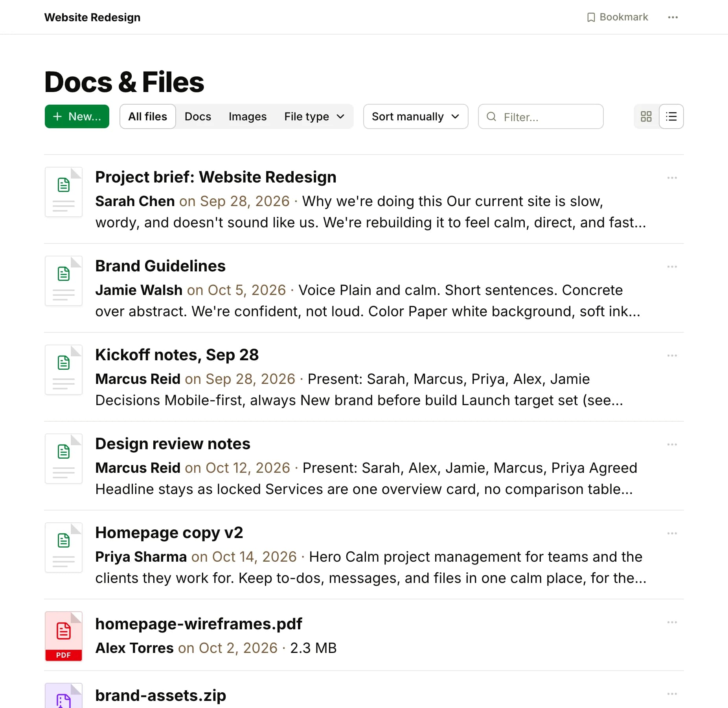This screenshot has height=708, width=728.
Task: Click the 2.3 MB file size text
Action: 313,648
